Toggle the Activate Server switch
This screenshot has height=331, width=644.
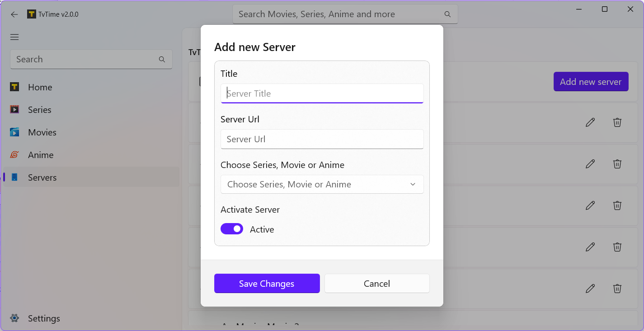232,229
